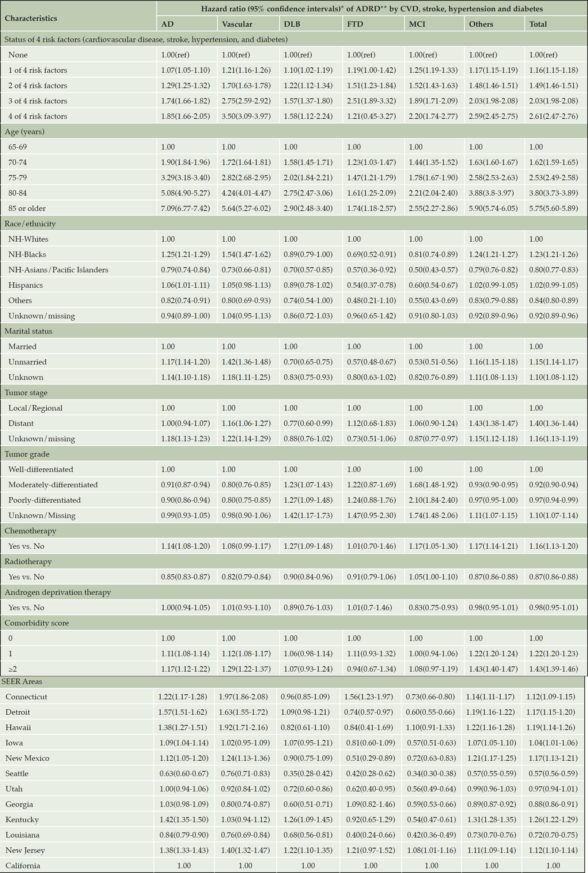The height and width of the screenshot is (873, 588).
Task: Click value '2.10(1.84-2.40)' in MCI column
Action: 433,500
